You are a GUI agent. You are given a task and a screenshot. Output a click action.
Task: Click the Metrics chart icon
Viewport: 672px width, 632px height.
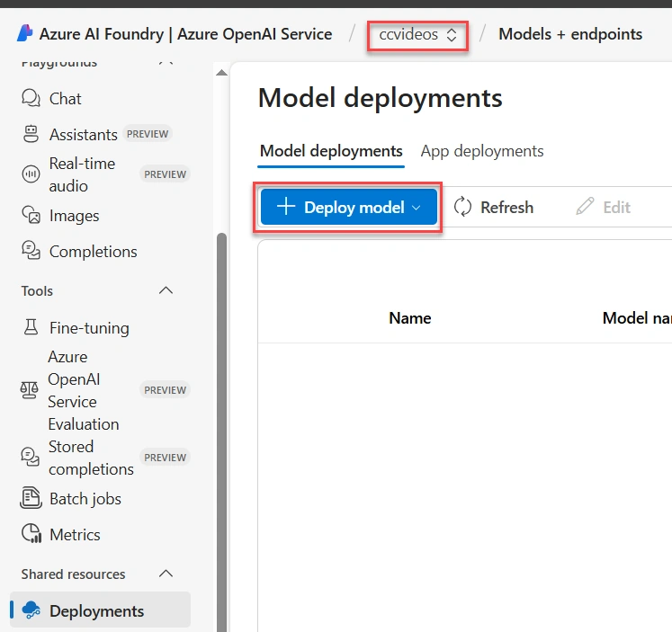pyautogui.click(x=31, y=533)
